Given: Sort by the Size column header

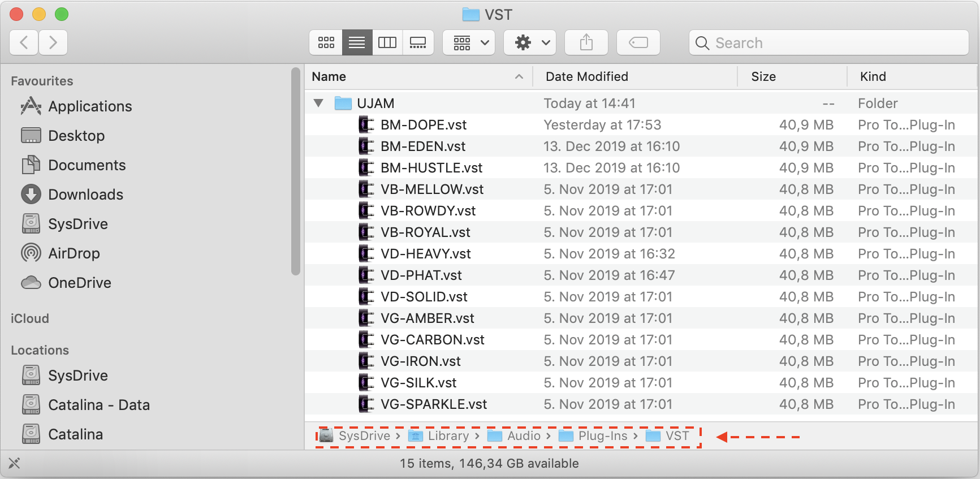Looking at the screenshot, I should tap(792, 76).
